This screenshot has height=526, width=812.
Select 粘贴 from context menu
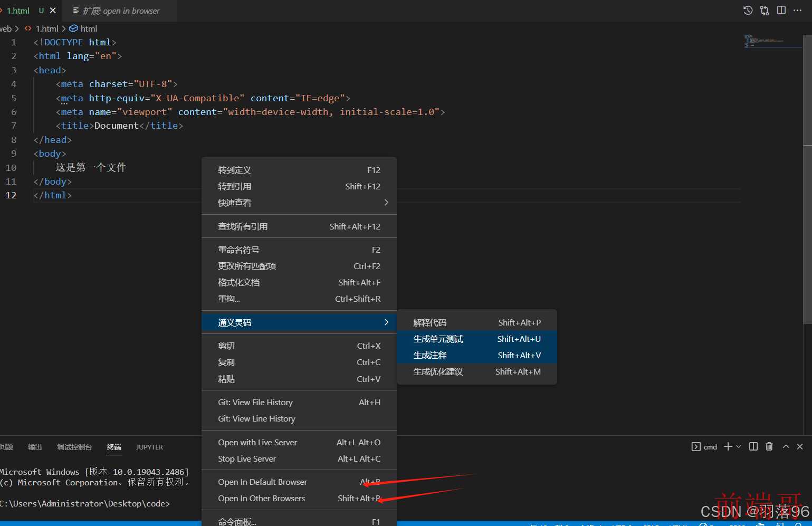coord(299,379)
